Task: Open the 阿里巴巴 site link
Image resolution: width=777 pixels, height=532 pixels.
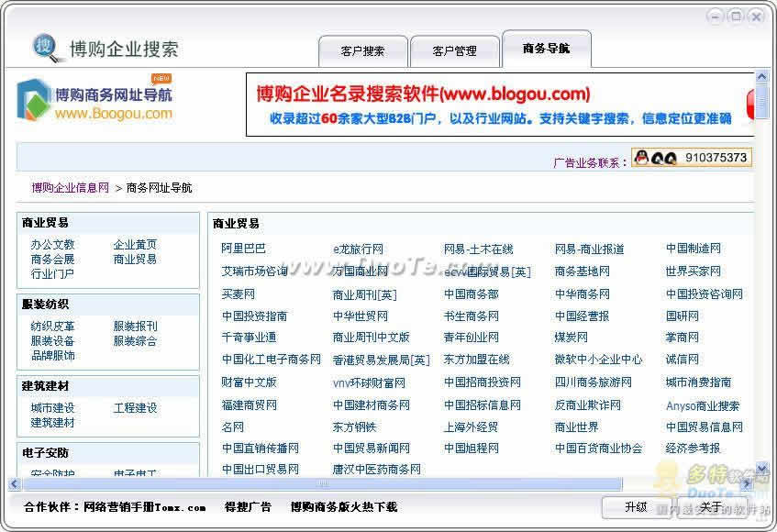Action: pos(243,249)
